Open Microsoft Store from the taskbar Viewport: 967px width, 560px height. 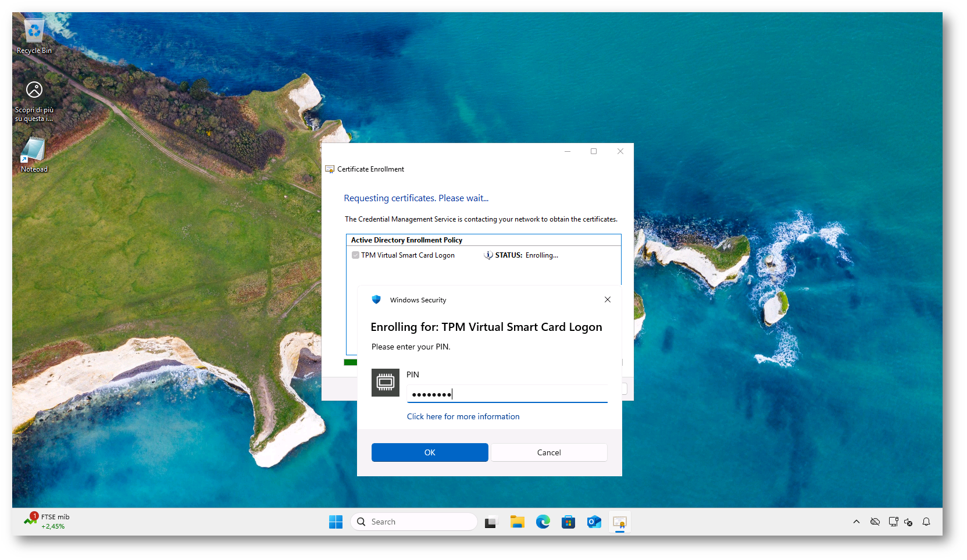(569, 522)
